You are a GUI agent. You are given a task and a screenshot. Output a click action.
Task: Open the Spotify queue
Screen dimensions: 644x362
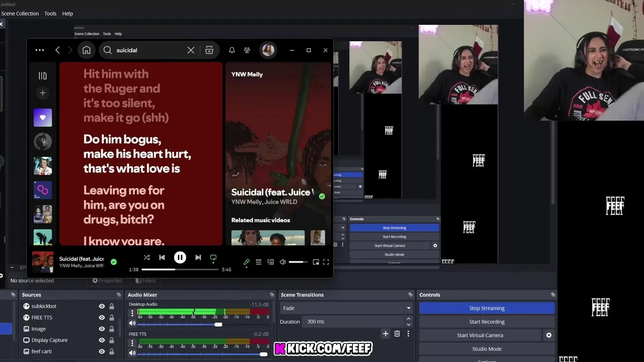coord(259,262)
